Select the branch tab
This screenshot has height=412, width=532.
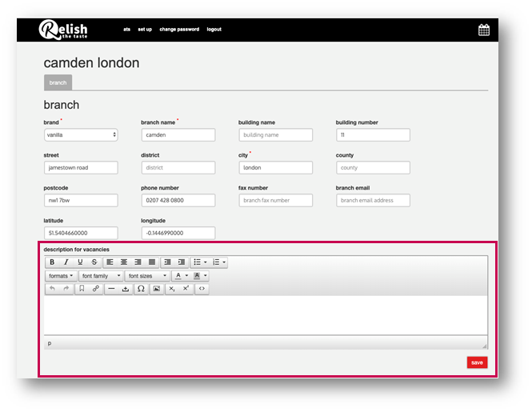coord(58,82)
